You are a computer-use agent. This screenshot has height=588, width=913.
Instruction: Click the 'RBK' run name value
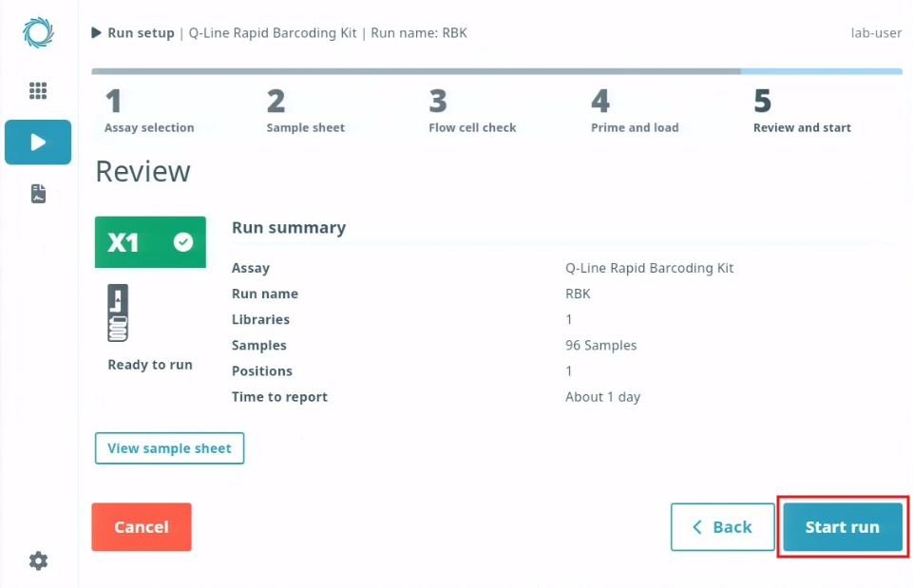point(578,294)
